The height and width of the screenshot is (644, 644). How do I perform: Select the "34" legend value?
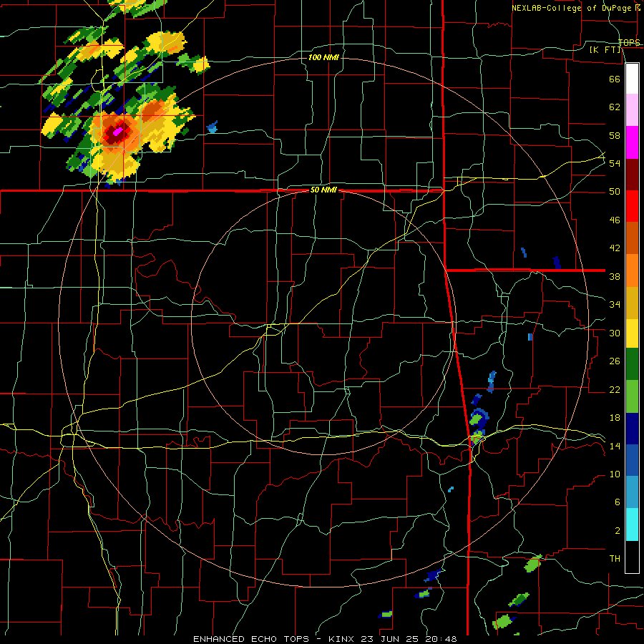point(615,305)
